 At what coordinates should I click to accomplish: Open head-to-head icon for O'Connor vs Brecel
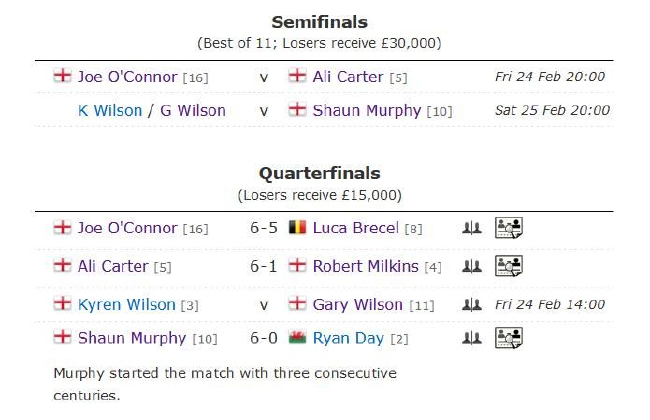point(471,229)
